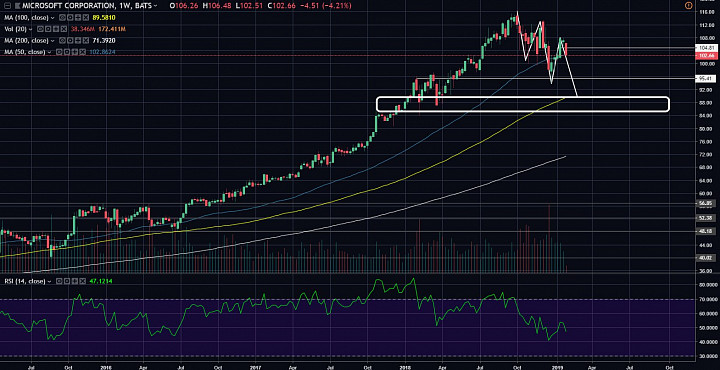720x370 pixels.
Task: Expand the MA (200, close) dropdown arrow
Action: pyautogui.click(x=53, y=41)
